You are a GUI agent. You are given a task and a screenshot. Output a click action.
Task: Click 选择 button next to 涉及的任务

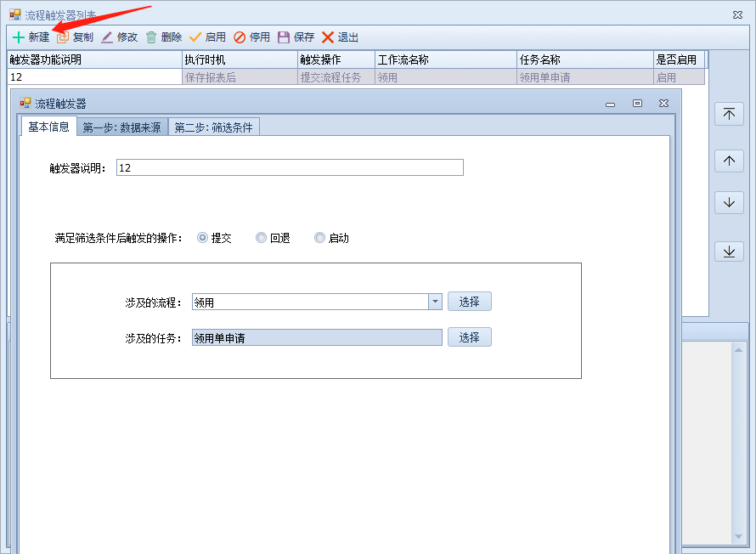469,337
